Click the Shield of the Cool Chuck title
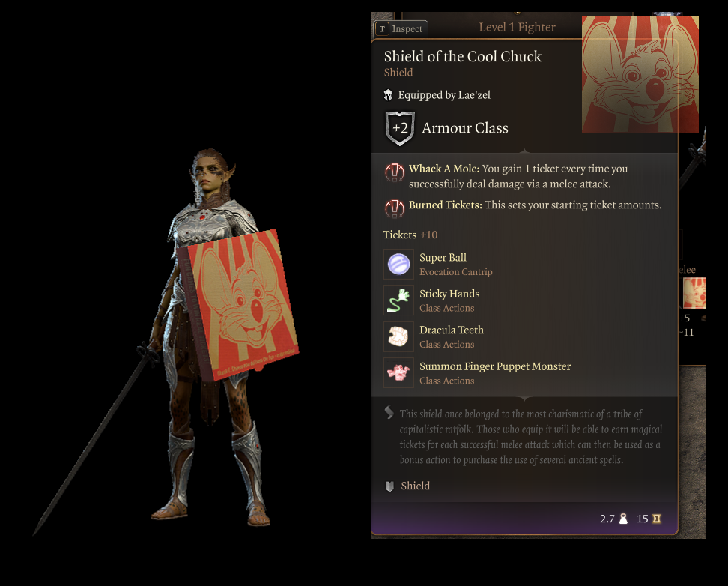The height and width of the screenshot is (586, 728). coord(462,57)
